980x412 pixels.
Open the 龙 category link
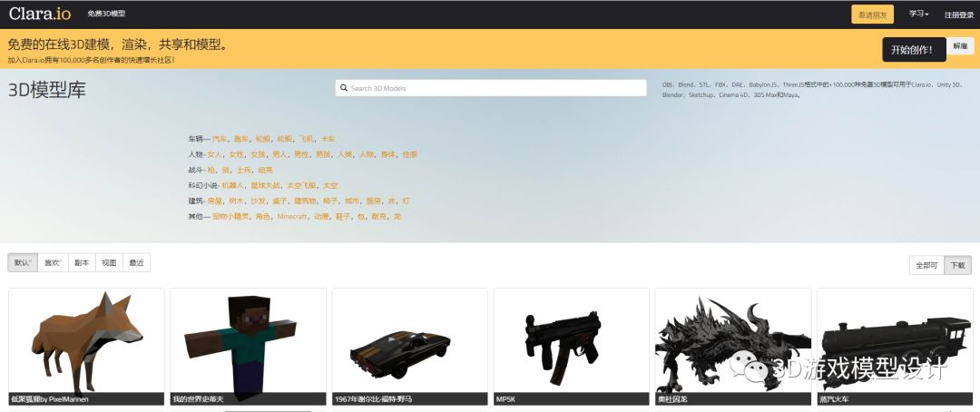(397, 217)
